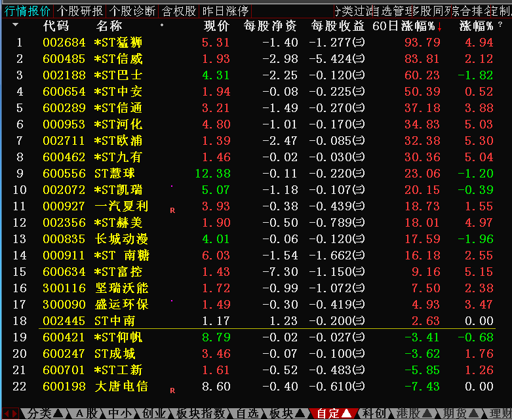
Task: Open the 中小 bottom tab
Action: pyautogui.click(x=120, y=413)
